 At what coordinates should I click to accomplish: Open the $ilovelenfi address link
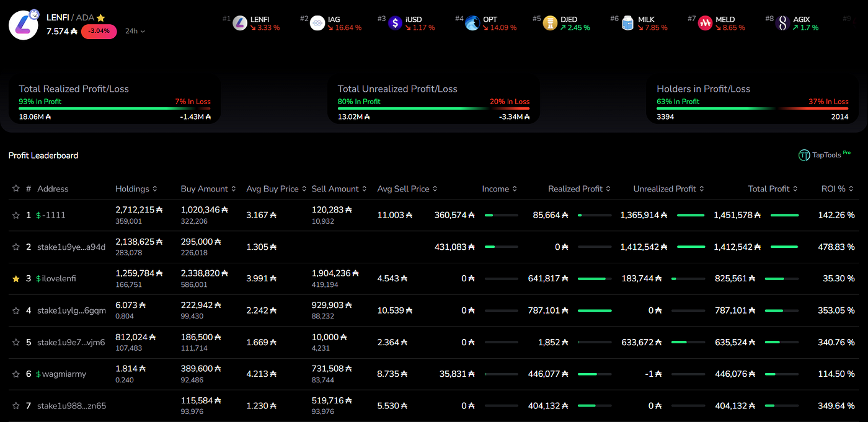[x=56, y=279]
